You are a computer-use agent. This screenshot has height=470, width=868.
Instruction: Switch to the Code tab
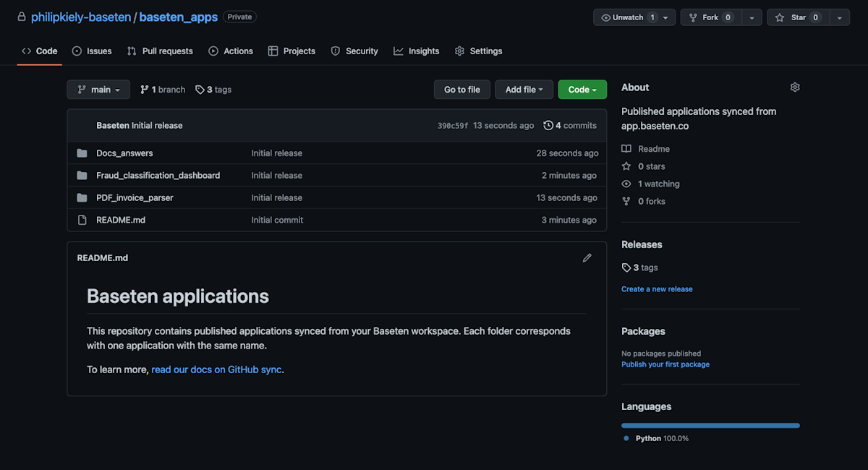pyautogui.click(x=40, y=51)
